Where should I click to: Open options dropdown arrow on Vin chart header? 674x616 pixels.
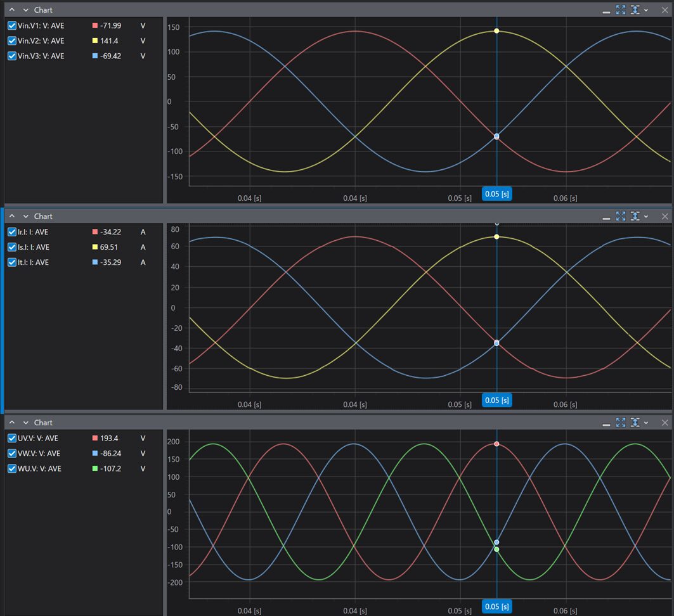(x=646, y=11)
